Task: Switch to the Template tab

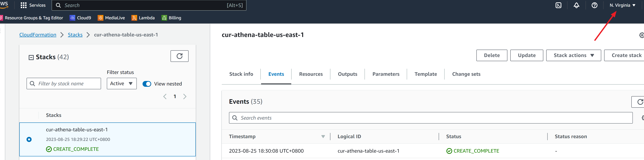Action: click(426, 74)
